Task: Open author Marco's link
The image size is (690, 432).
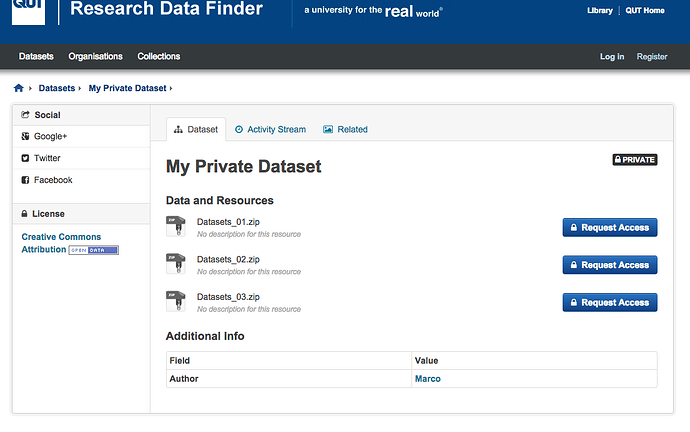Action: 427,379
